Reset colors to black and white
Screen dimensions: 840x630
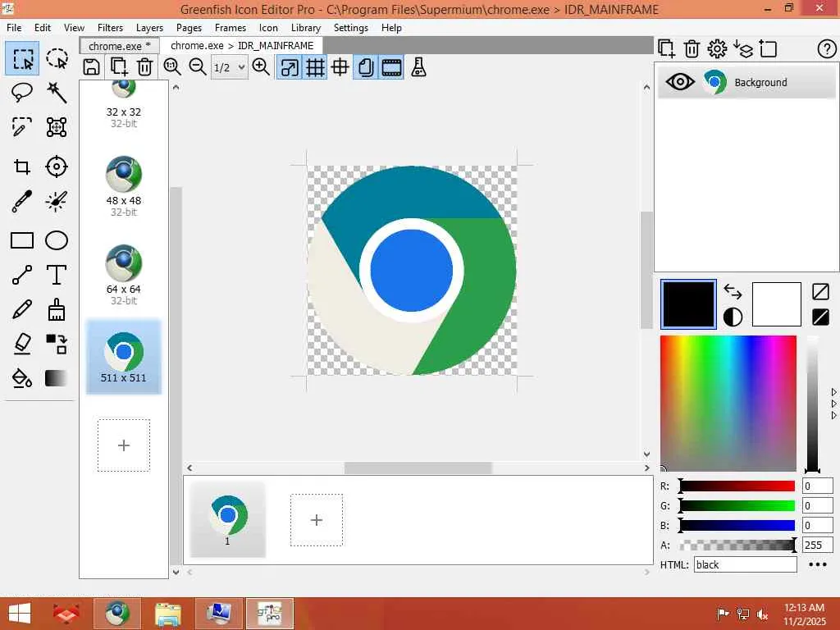733,317
